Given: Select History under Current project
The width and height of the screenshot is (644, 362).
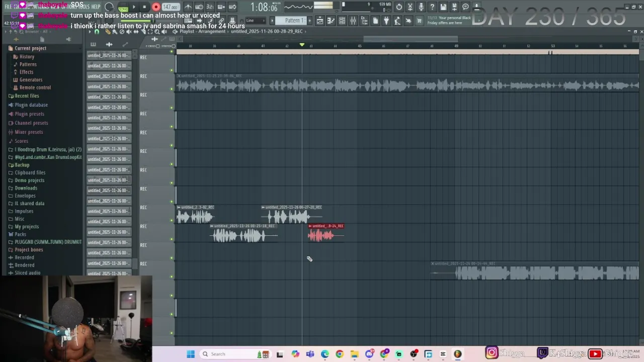Looking at the screenshot, I should [27, 57].
